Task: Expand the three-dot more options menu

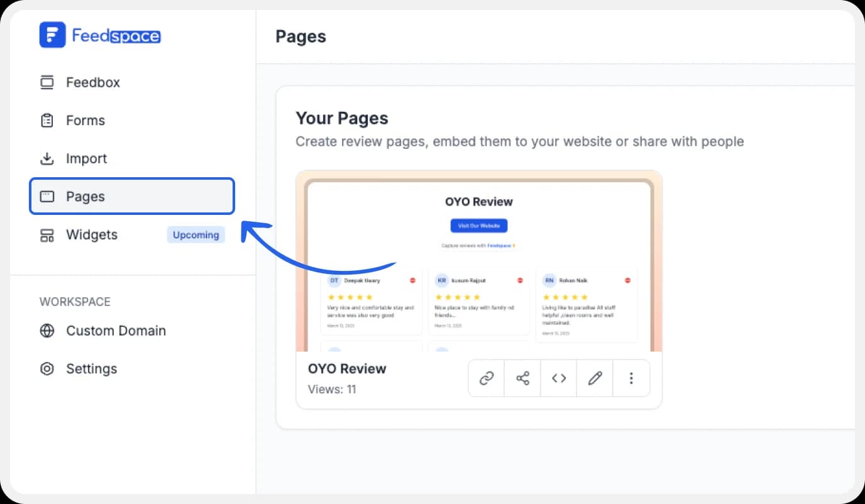Action: click(x=631, y=378)
